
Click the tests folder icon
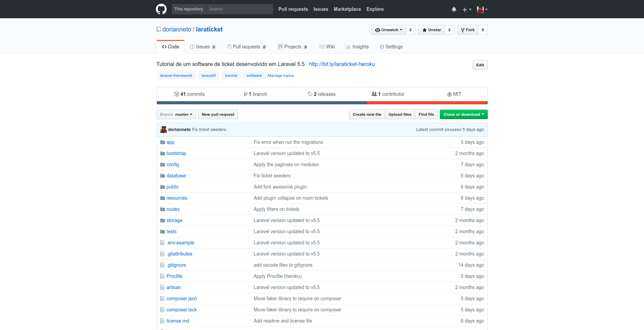pyautogui.click(x=163, y=232)
